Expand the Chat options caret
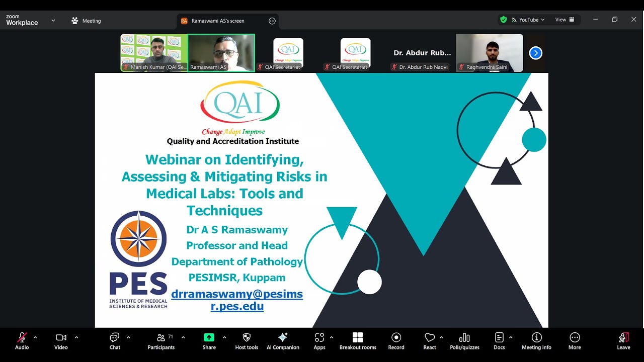 129,337
